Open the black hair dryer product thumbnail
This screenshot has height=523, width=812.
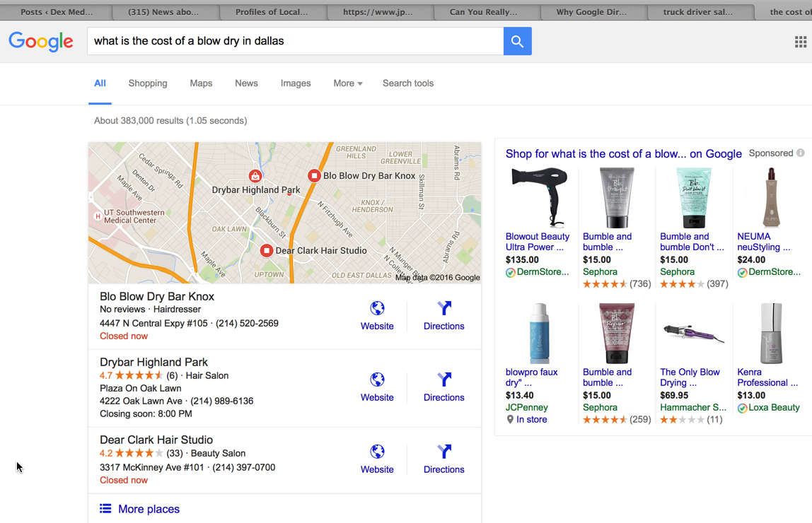click(538, 197)
